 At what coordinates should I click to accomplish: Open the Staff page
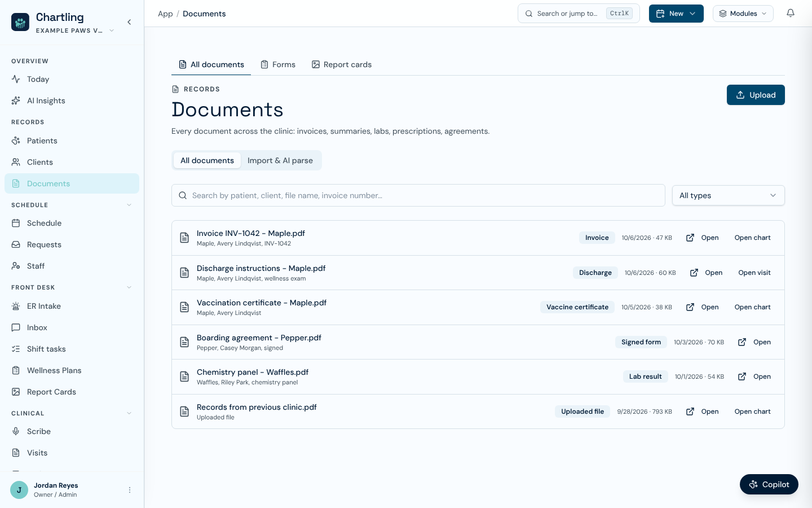point(72,266)
